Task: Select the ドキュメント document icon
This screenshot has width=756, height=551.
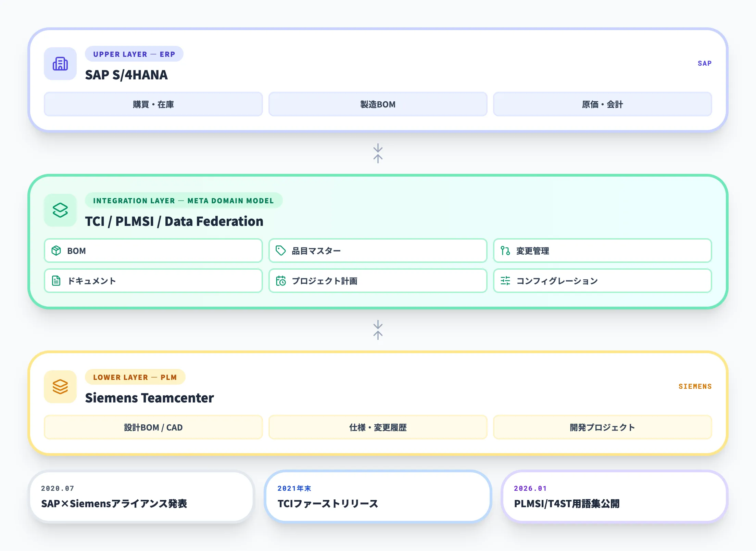Action: click(x=56, y=281)
